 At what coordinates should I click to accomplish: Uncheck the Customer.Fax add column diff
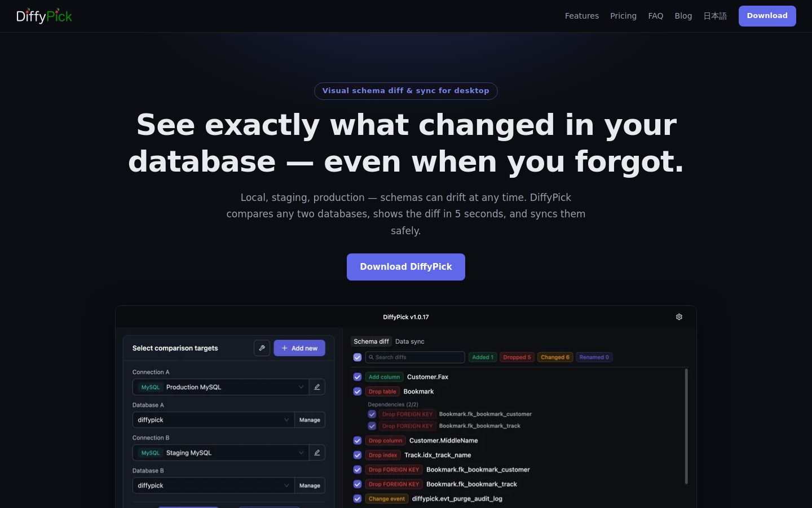[358, 377]
